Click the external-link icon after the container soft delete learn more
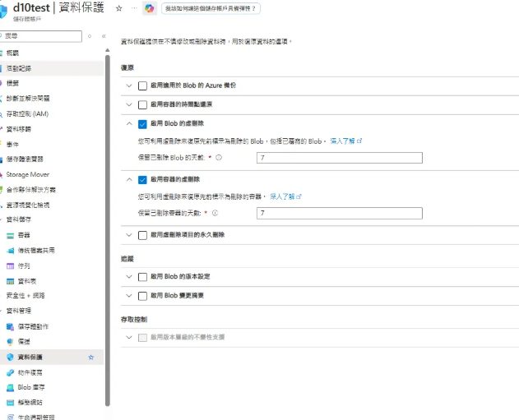Viewport: 519px width, 420px height. 299,196
